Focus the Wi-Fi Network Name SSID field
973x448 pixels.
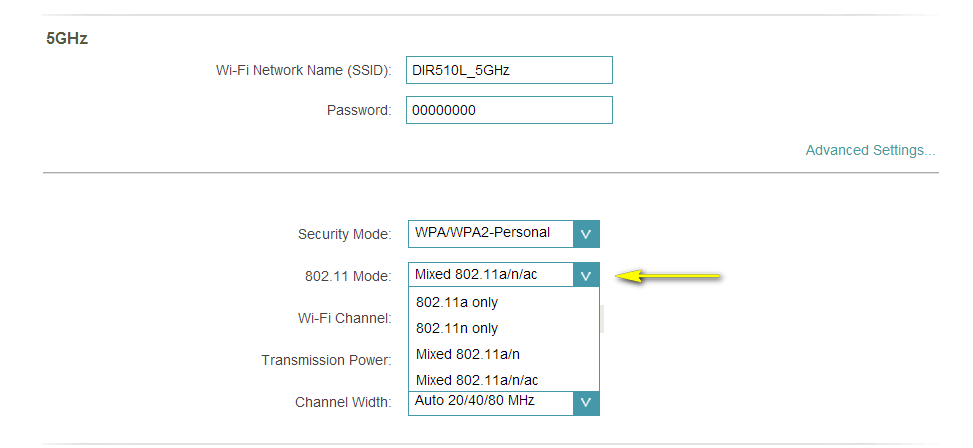509,70
